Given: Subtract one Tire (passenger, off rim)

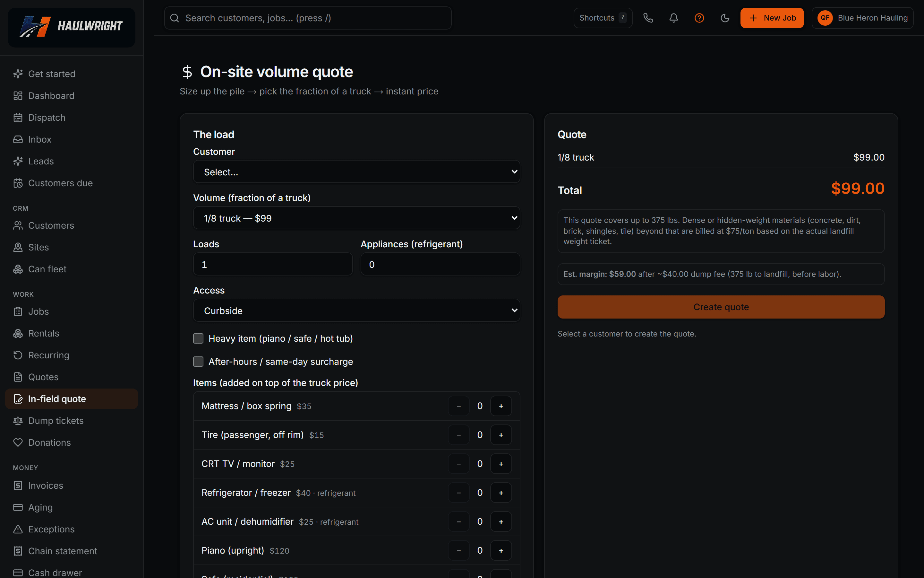Looking at the screenshot, I should (x=458, y=435).
